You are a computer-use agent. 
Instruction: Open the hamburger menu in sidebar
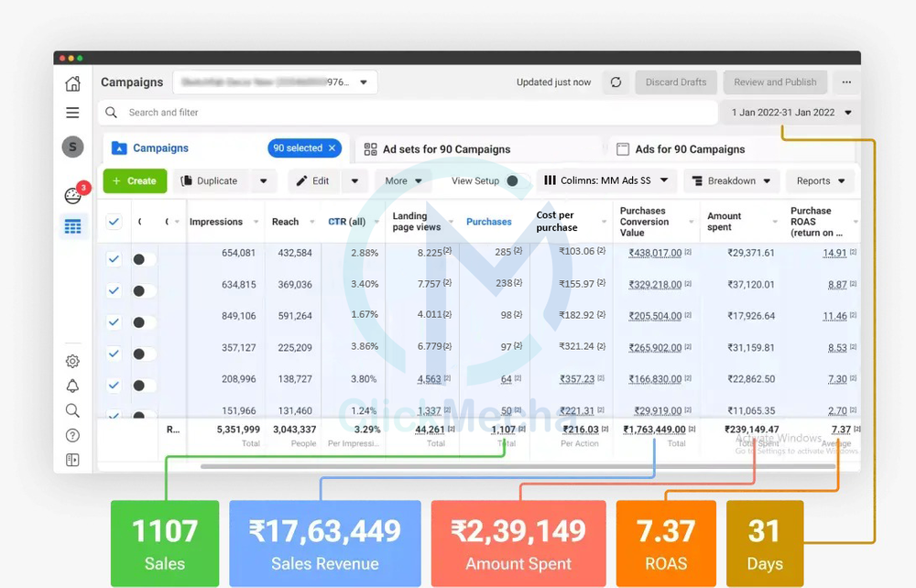pyautogui.click(x=72, y=113)
